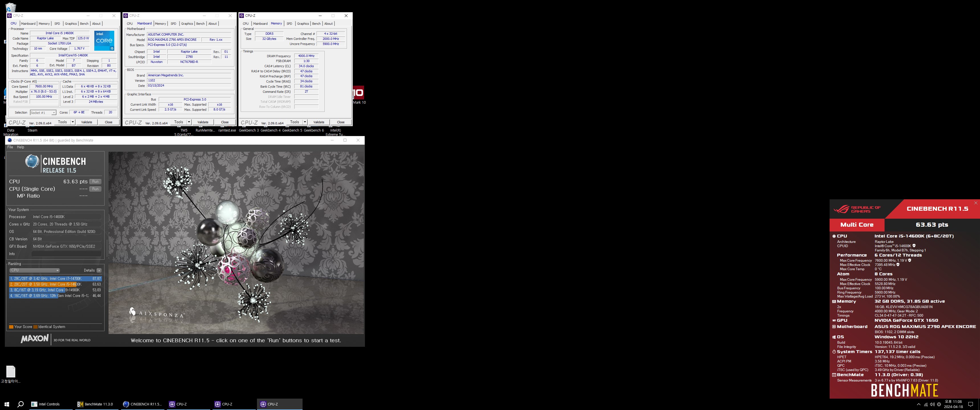Image resolution: width=980 pixels, height=410 pixels.
Task: Open Tools dropdown arrow in Mainboard CPU-Z window
Action: (189, 122)
